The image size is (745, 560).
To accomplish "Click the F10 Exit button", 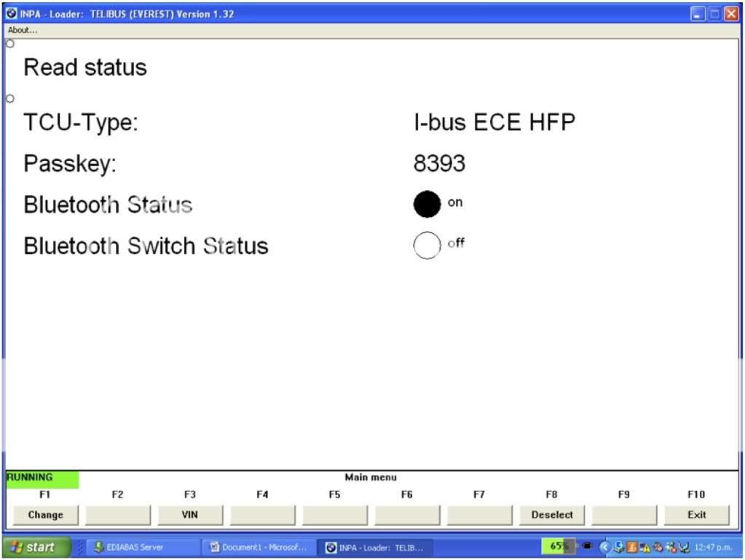I will pos(696,515).
